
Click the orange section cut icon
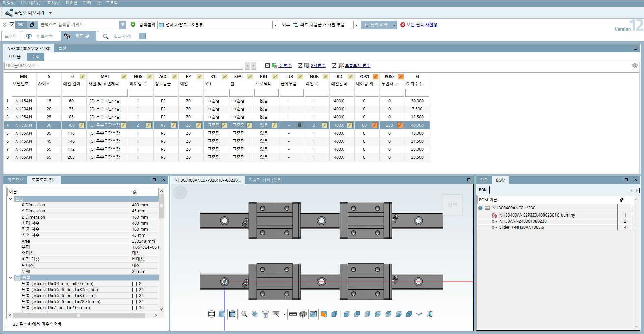coord(324,314)
